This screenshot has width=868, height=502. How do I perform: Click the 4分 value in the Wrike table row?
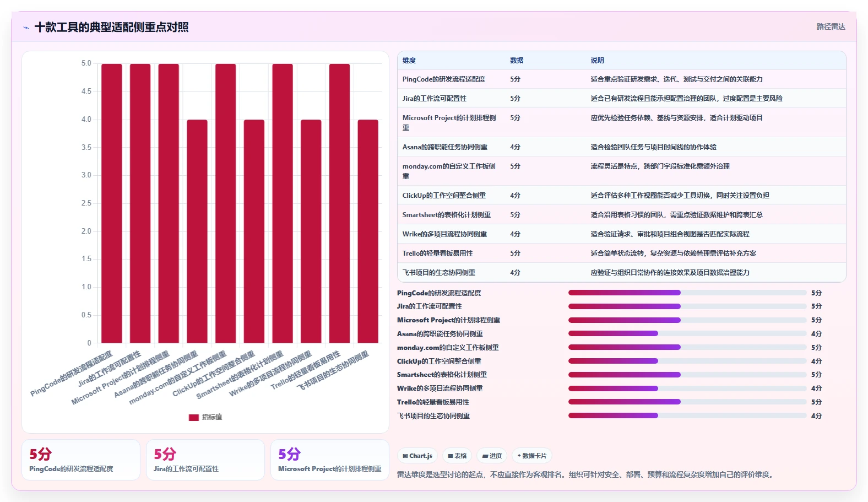tap(516, 234)
